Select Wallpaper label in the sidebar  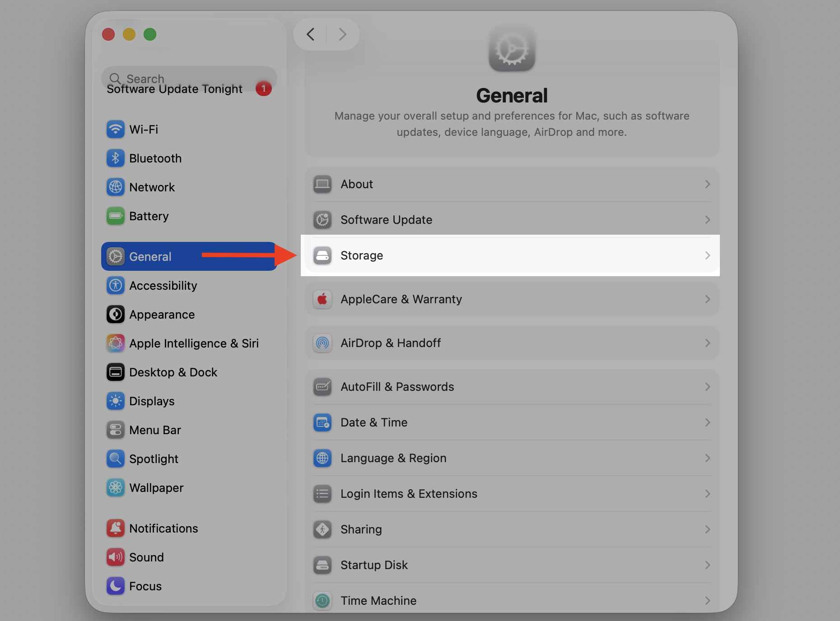point(156,488)
